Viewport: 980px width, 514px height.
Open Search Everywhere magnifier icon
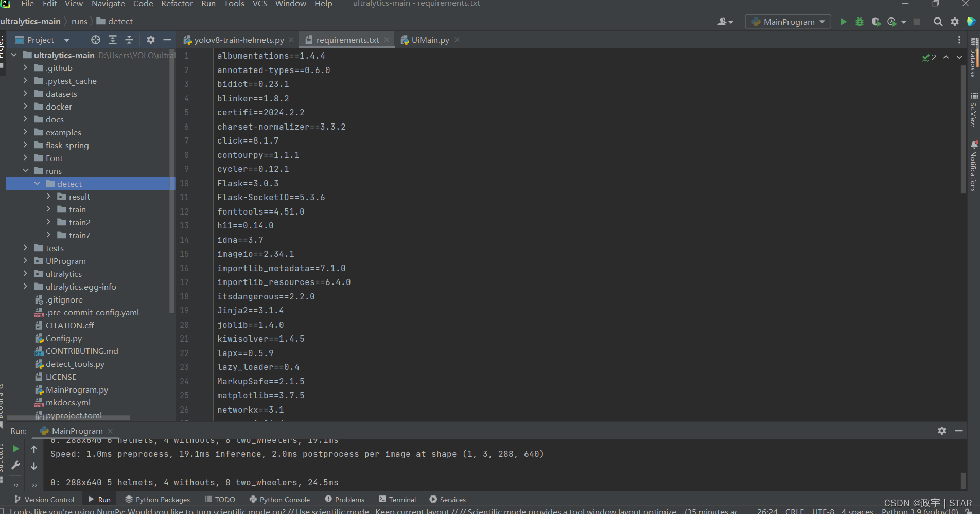pyautogui.click(x=938, y=22)
